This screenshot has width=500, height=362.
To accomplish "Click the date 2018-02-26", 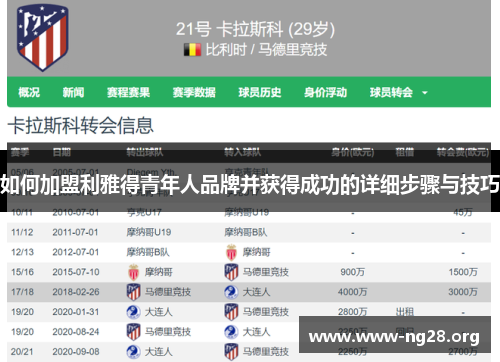I will (76, 292).
